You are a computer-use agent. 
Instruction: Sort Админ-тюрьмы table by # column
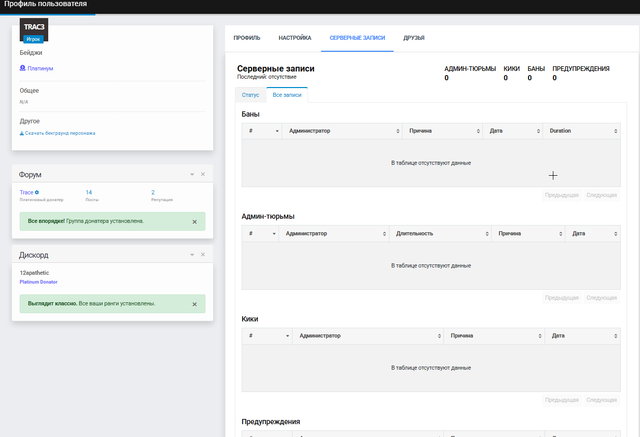[x=260, y=233]
